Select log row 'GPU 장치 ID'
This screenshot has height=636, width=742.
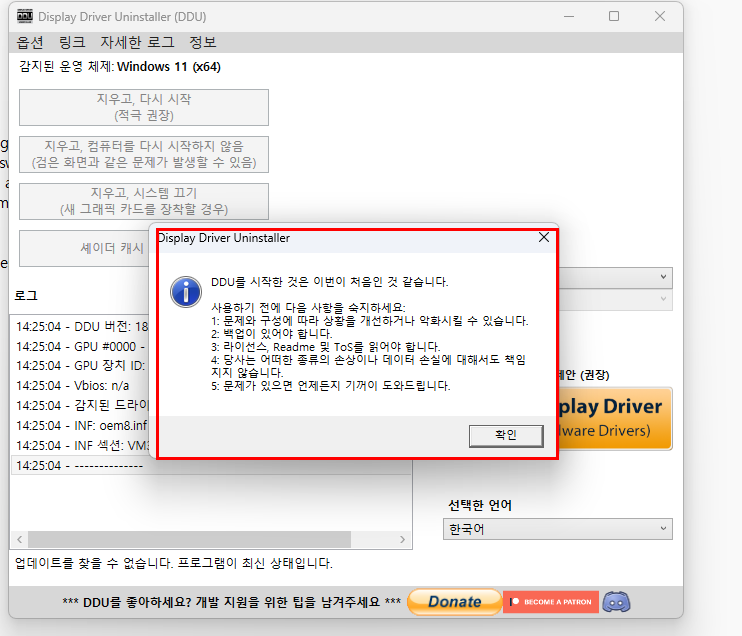[81, 366]
